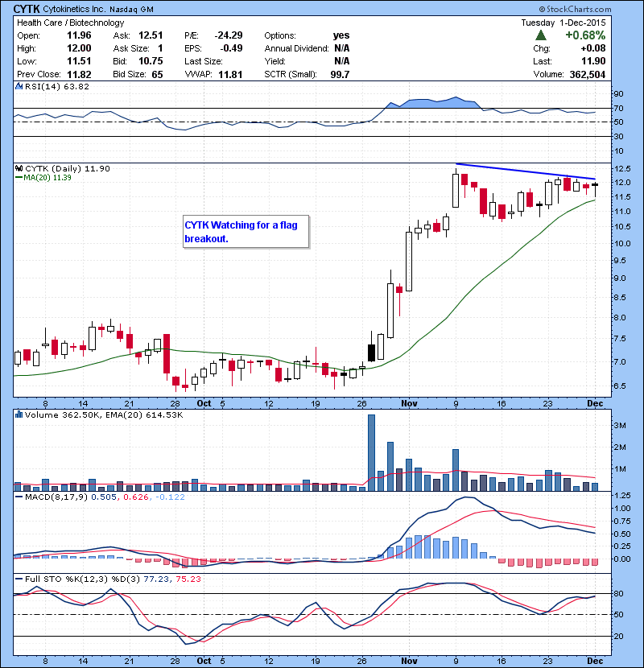644x668 pixels.
Task: Click the blue descending trendline over the flag
Action: (x=525, y=171)
